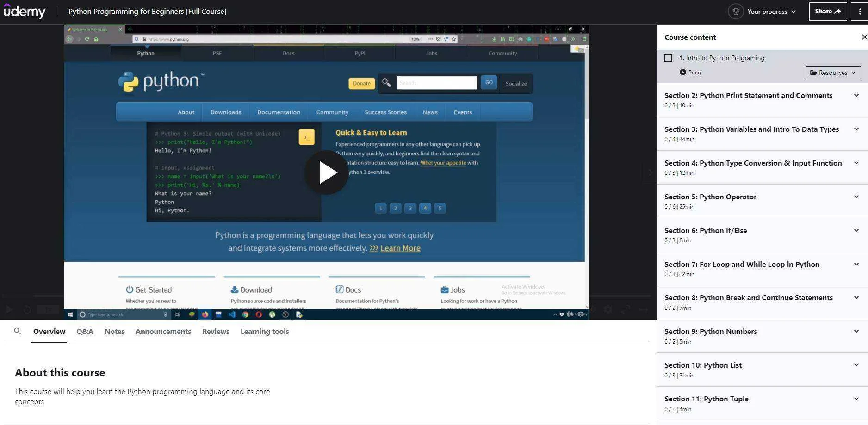The width and height of the screenshot is (868, 425).
Task: Click the Jobs briefcase icon
Action: tap(445, 289)
